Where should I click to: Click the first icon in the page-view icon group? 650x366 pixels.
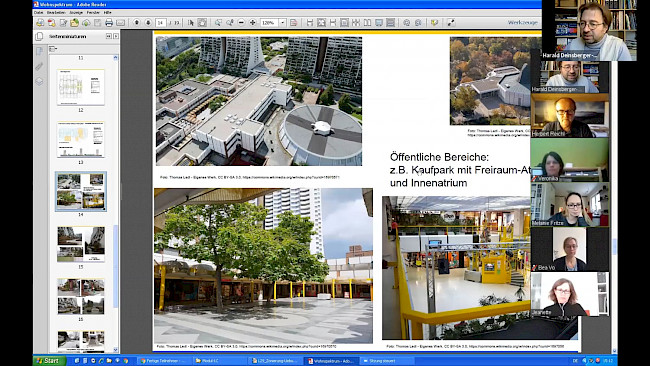[x=310, y=23]
